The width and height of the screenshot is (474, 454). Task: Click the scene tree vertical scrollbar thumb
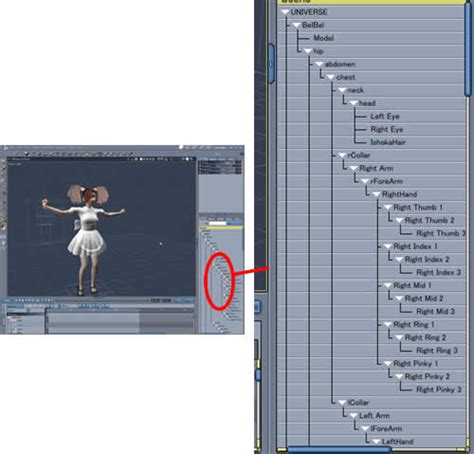467,50
